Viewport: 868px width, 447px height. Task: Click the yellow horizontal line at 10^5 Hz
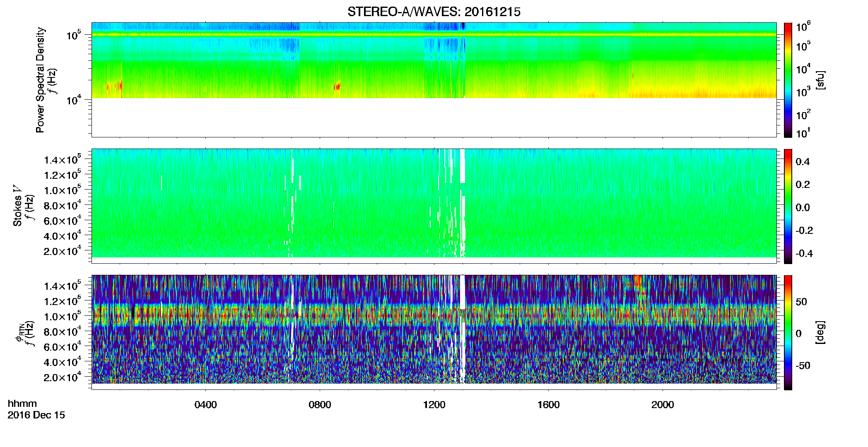pyautogui.click(x=434, y=35)
